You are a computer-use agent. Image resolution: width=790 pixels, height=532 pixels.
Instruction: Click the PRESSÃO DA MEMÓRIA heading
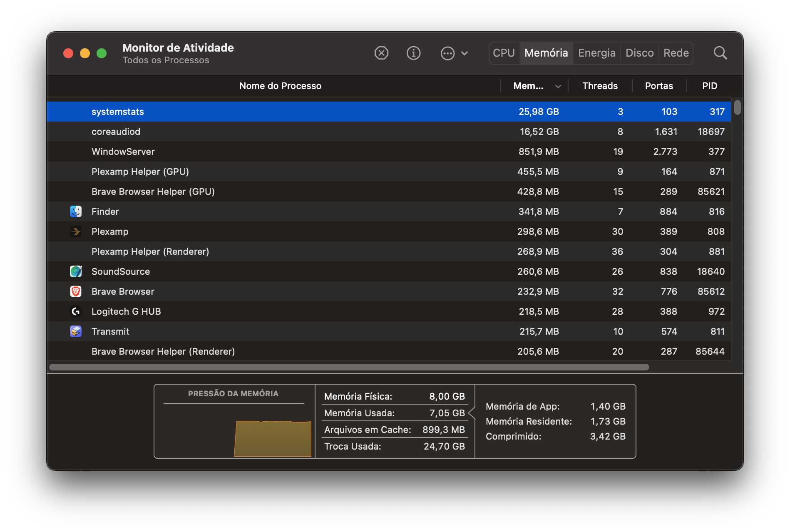tap(233, 394)
